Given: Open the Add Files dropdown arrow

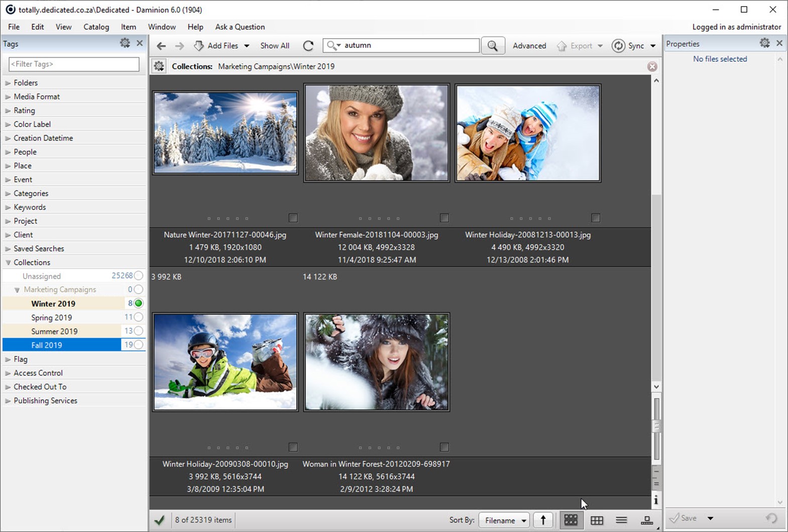Looking at the screenshot, I should click(247, 46).
